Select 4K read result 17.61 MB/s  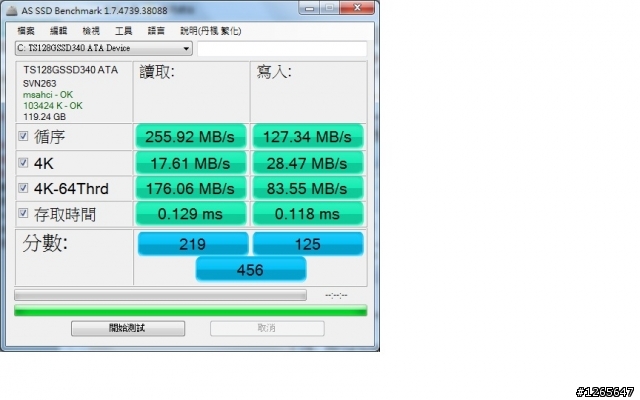pyautogui.click(x=191, y=163)
